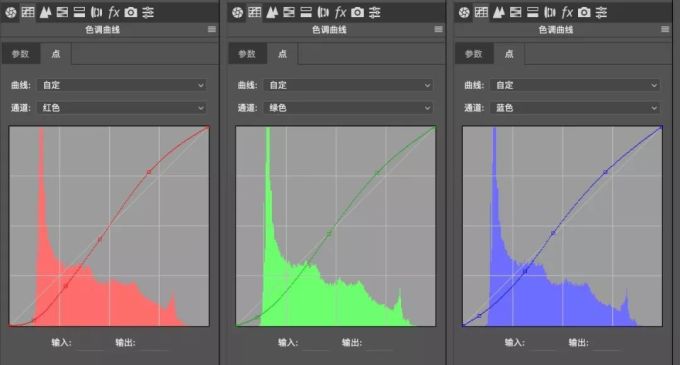Image resolution: width=680 pixels, height=365 pixels.
Task: Open fx Effects icon in blue channel panel
Action: click(x=567, y=13)
